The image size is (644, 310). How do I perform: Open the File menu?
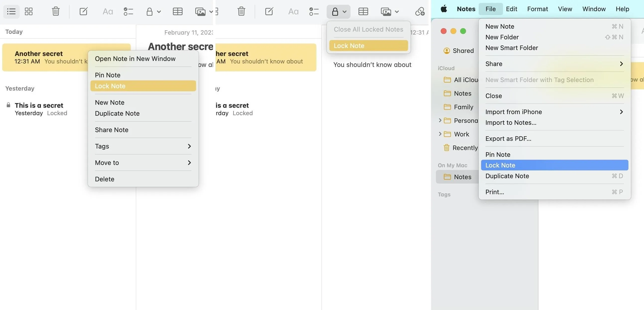pos(491,9)
